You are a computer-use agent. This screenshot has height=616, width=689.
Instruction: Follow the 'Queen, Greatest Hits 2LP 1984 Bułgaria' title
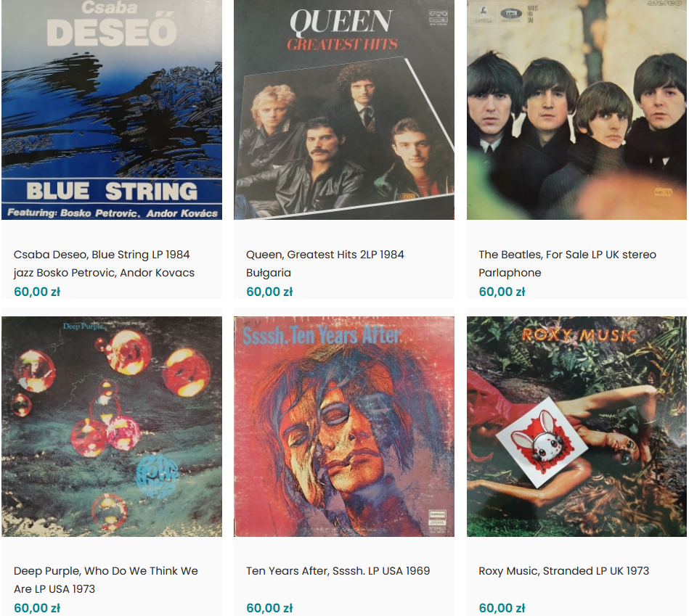(x=325, y=263)
